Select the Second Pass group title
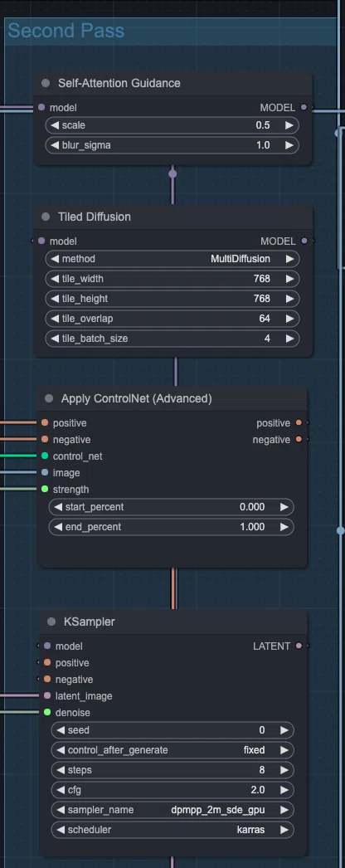 (66, 31)
